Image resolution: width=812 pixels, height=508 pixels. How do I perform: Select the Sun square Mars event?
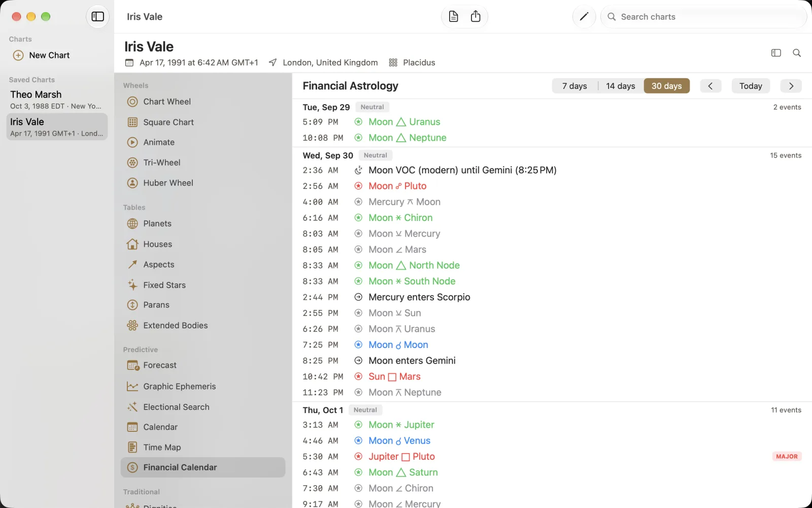coord(552,376)
